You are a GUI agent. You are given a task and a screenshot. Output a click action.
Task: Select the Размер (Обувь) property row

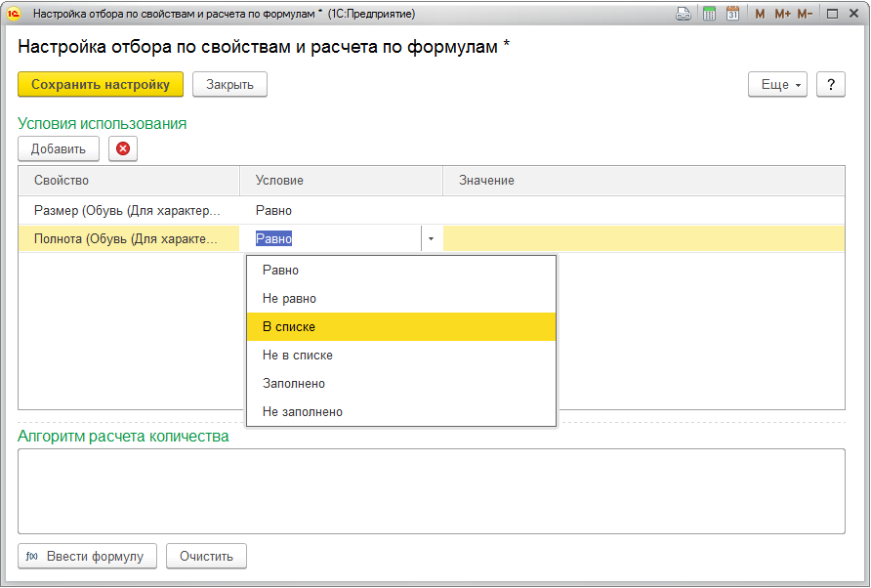point(127,210)
